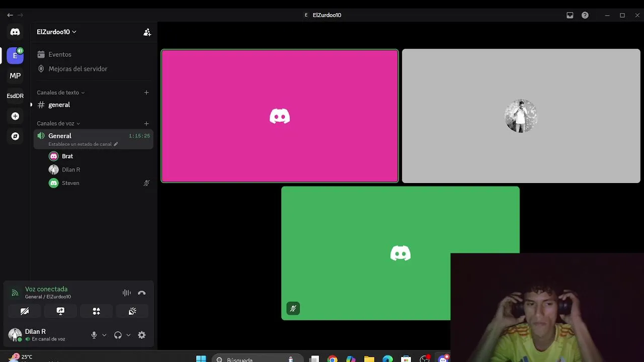Open Discord direct messages home icon

tap(15, 32)
